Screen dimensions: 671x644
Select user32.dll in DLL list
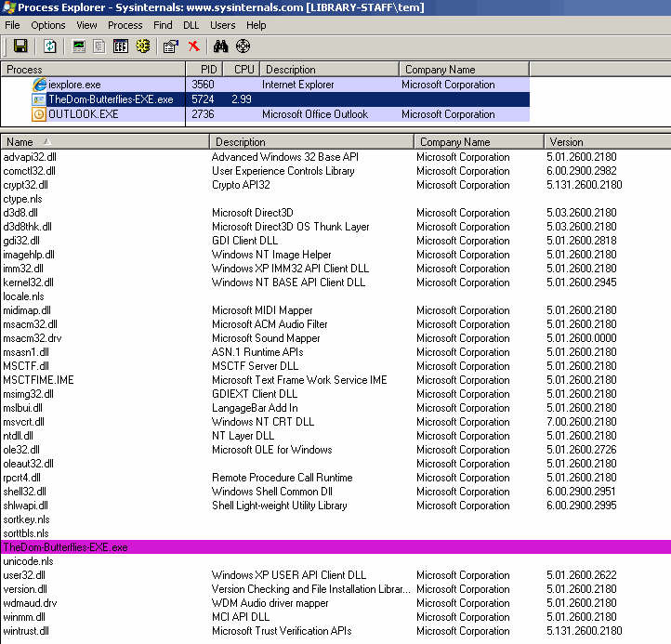pos(24,575)
